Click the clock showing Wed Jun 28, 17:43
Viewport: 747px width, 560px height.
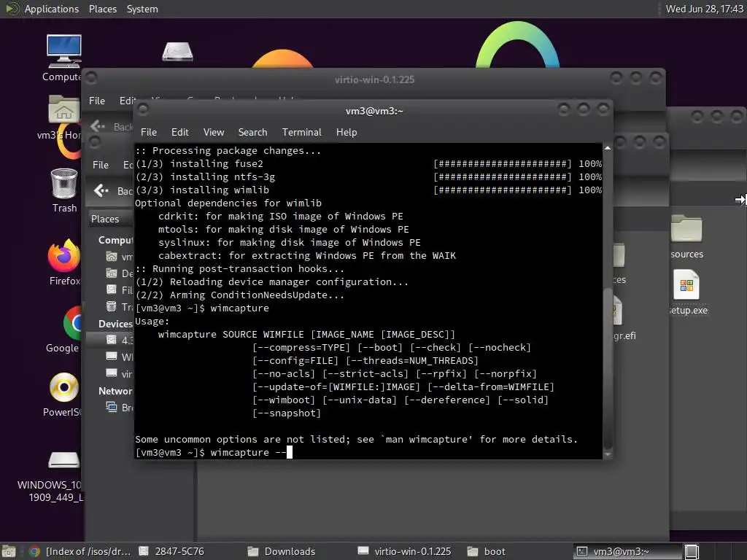click(704, 9)
